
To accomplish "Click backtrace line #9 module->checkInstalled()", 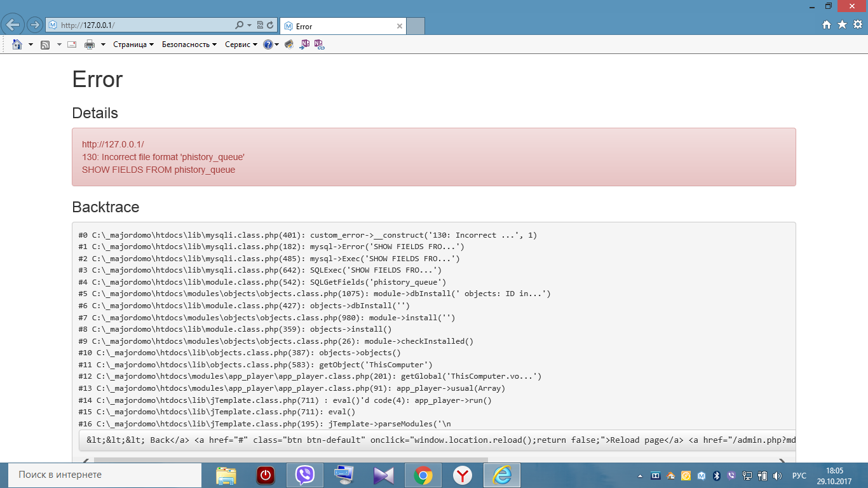I will 276,341.
